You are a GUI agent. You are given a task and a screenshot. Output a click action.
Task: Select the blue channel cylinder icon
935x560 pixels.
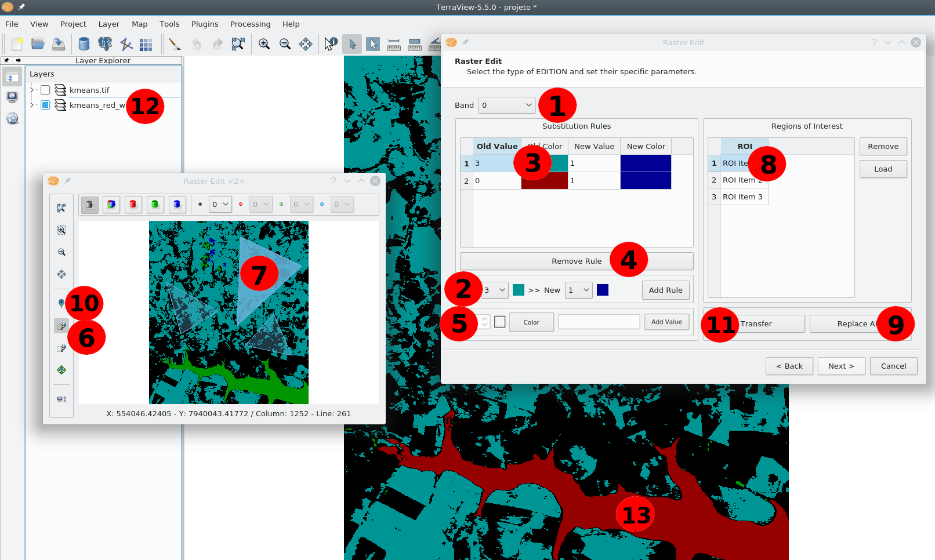(177, 205)
